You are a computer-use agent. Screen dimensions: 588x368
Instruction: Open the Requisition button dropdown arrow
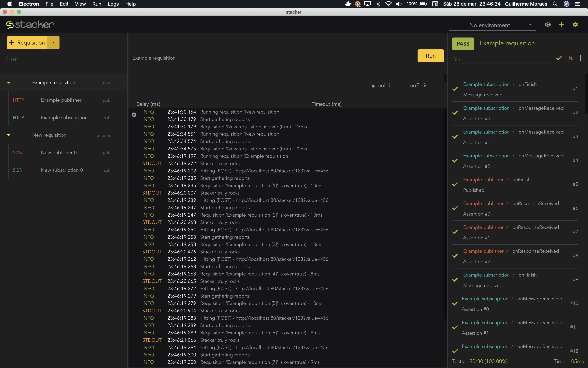coord(53,43)
